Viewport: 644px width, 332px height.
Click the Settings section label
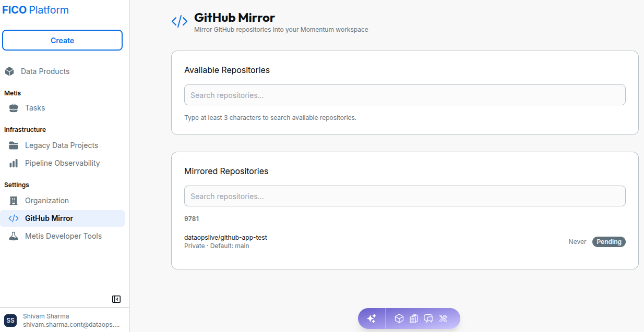(x=17, y=185)
